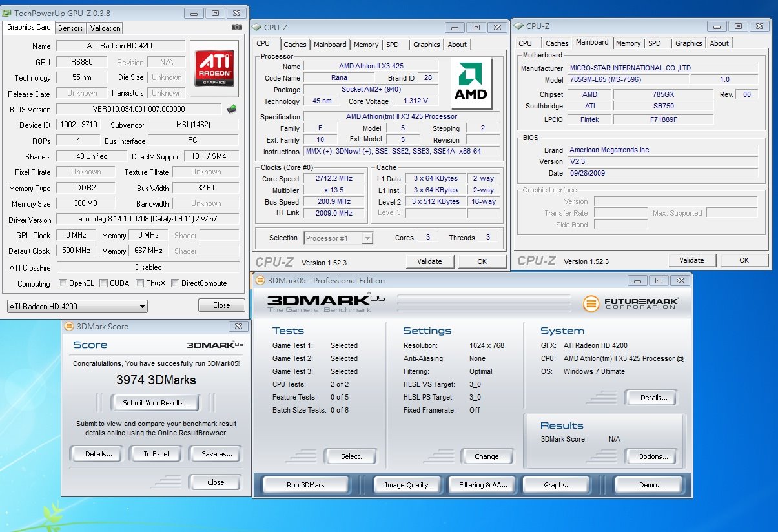Viewport: 778px width, 532px height.
Task: Open Memory tab in CPU-Z mainboard window
Action: [628, 43]
